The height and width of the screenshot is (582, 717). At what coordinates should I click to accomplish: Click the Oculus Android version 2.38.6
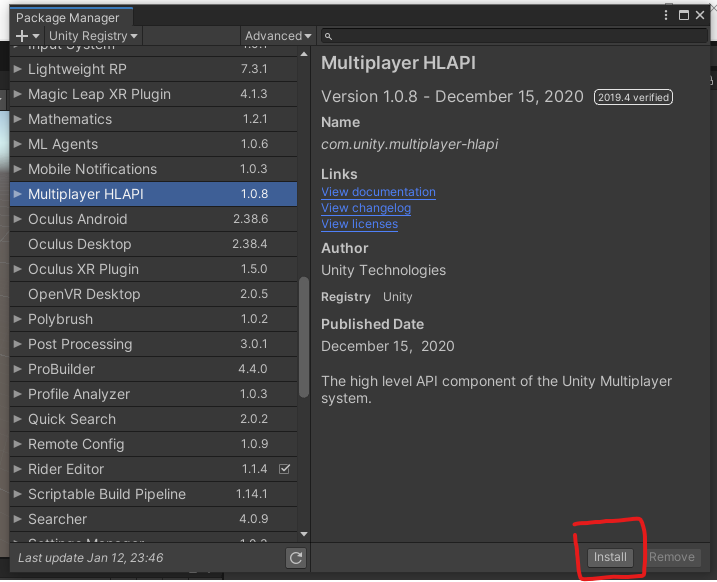tap(251, 219)
